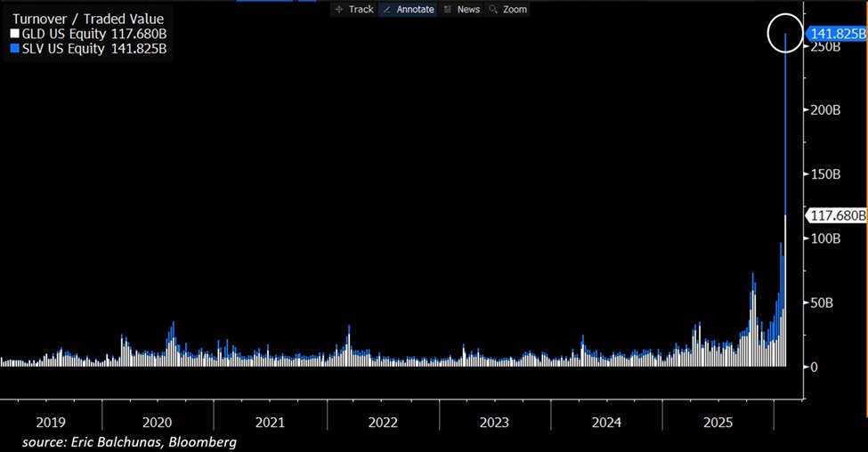The width and height of the screenshot is (868, 452).
Task: Click the blue 141.825B value flag
Action: click(835, 34)
